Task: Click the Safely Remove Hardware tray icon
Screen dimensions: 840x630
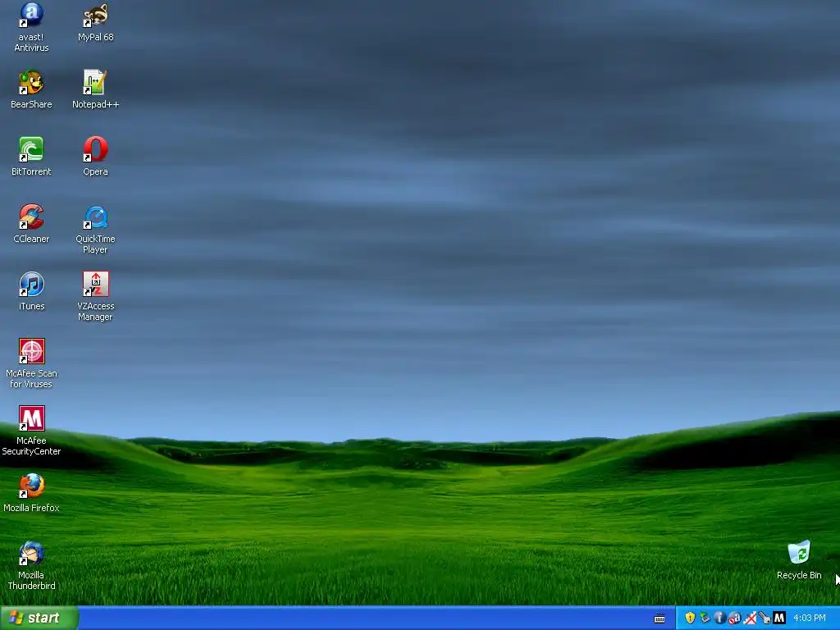Action: [x=705, y=618]
